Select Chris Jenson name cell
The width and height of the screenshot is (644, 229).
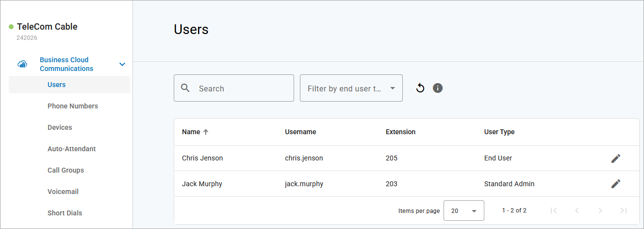[202, 158]
